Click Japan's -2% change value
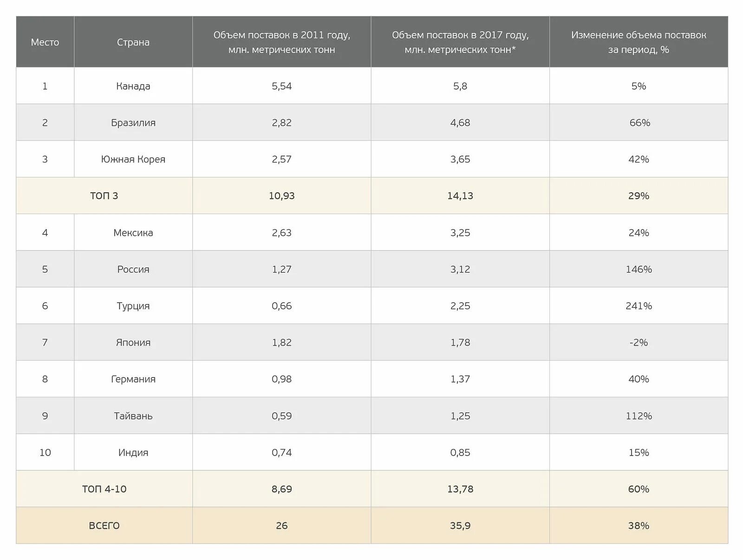 pos(639,343)
